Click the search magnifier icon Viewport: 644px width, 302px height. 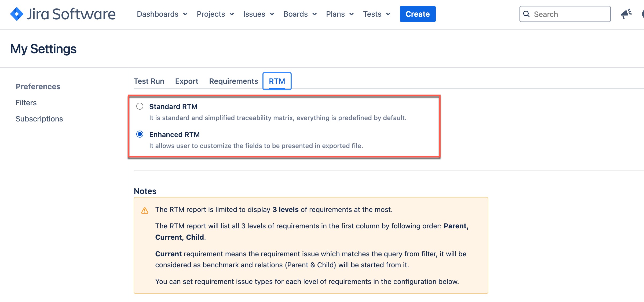[x=526, y=14]
